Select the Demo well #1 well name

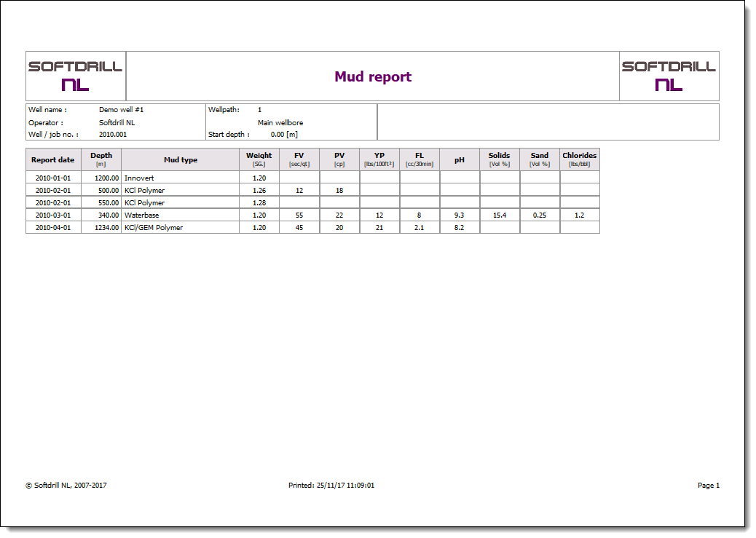point(121,110)
